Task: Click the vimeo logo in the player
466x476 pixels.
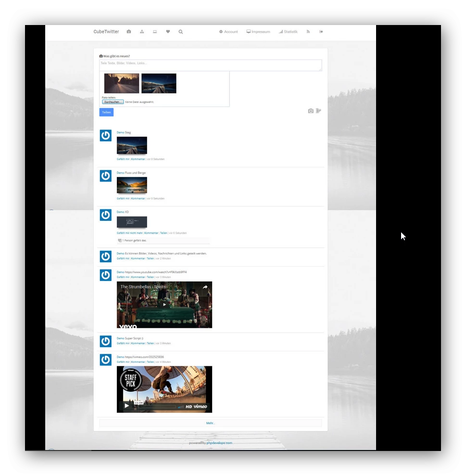Action: point(200,406)
